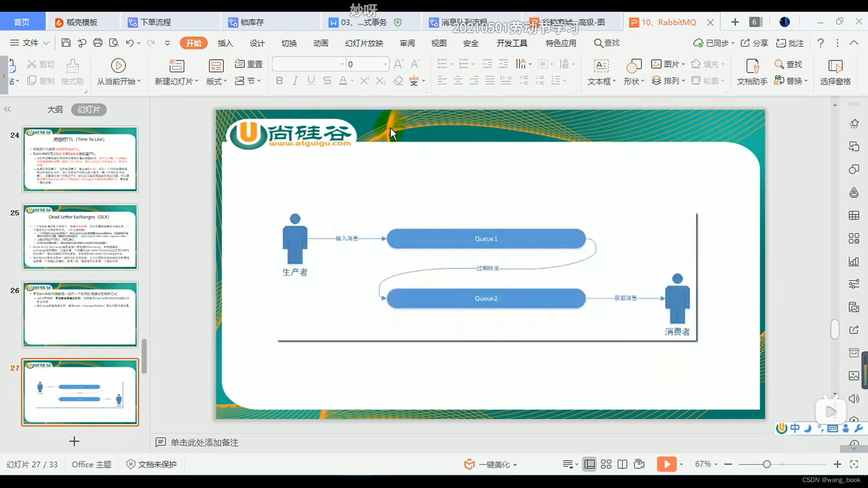Click the orange slideshow play button
Image resolution: width=868 pixels, height=488 pixels.
click(666, 464)
